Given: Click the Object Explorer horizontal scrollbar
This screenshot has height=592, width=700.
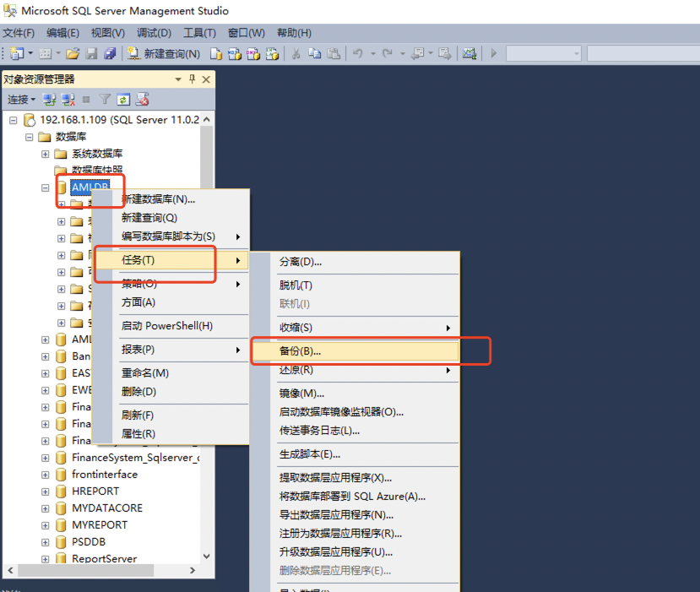Looking at the screenshot, I should pos(101,571).
